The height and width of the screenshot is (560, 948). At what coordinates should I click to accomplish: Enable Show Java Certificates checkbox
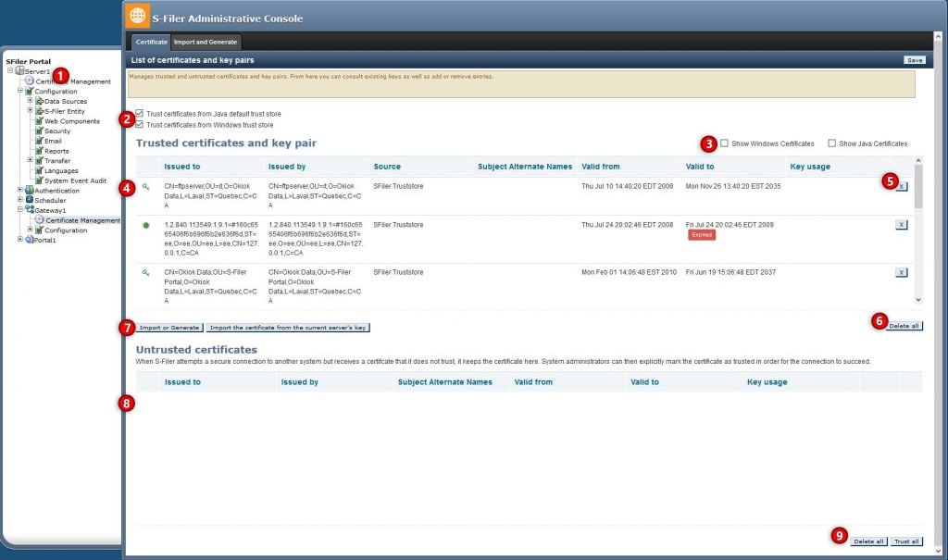click(x=832, y=143)
